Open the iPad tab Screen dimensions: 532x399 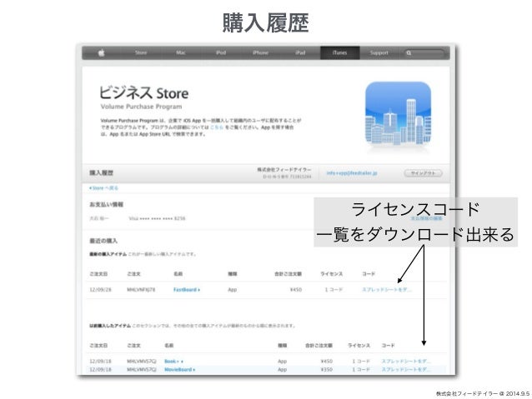click(x=300, y=52)
